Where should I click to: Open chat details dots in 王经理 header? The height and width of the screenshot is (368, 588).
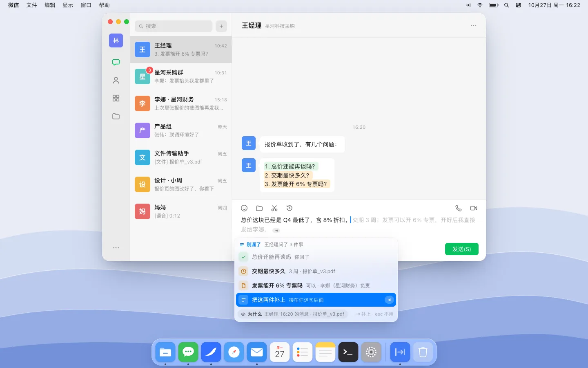pos(474,25)
